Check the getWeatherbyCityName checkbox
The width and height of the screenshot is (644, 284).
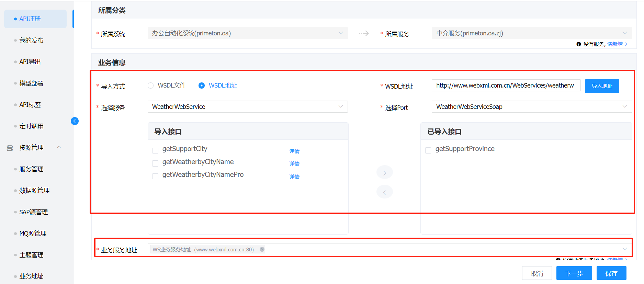point(155,163)
